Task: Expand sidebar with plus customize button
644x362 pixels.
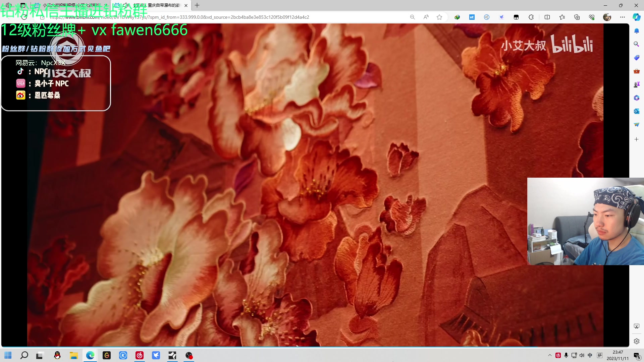Action: (x=636, y=139)
